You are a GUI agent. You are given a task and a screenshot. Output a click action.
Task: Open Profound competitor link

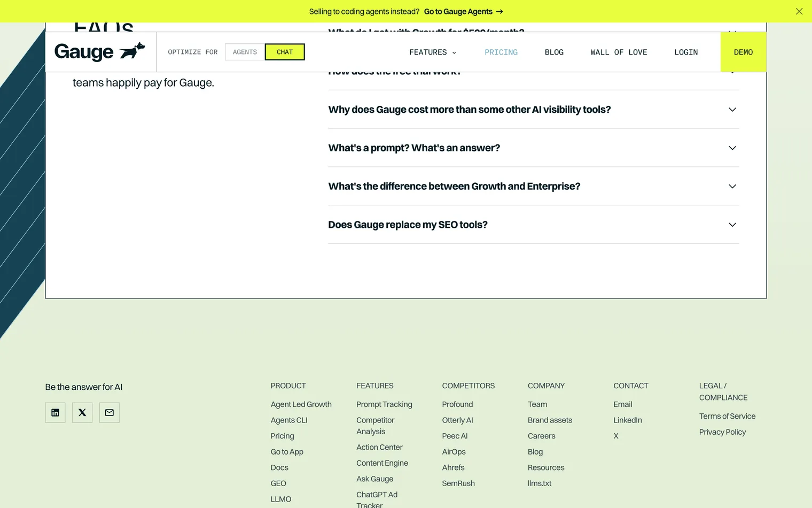point(457,404)
